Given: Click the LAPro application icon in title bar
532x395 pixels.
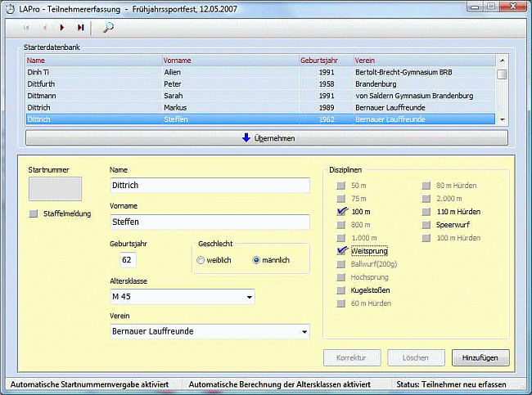Looking at the screenshot, I should click(x=11, y=7).
